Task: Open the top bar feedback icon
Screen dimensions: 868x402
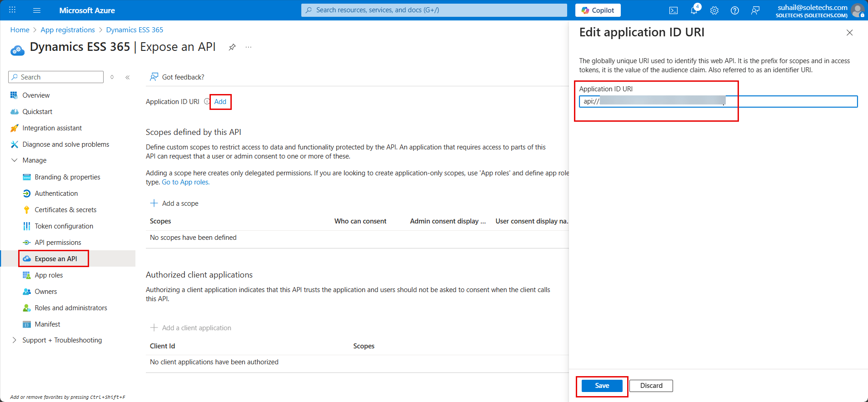Action: click(x=755, y=10)
